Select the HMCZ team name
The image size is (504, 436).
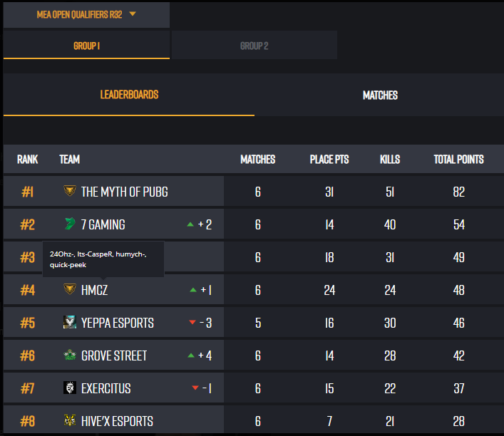[x=95, y=290]
